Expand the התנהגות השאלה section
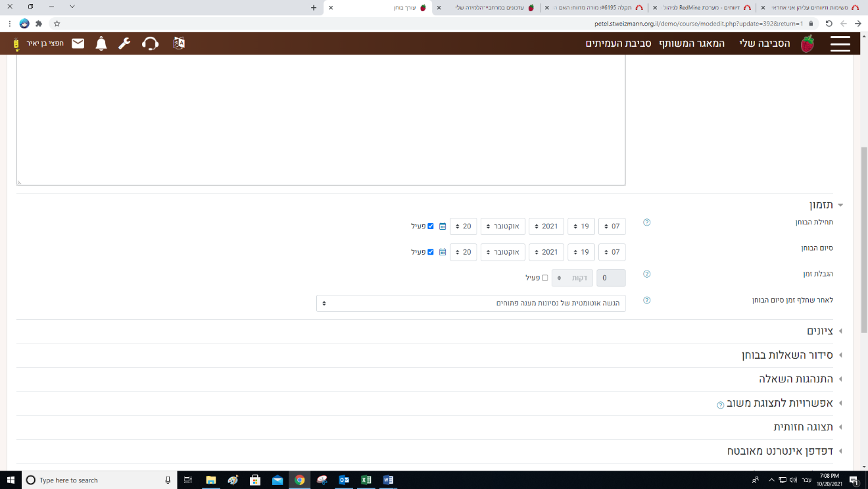This screenshot has height=489, width=868. pyautogui.click(x=796, y=379)
